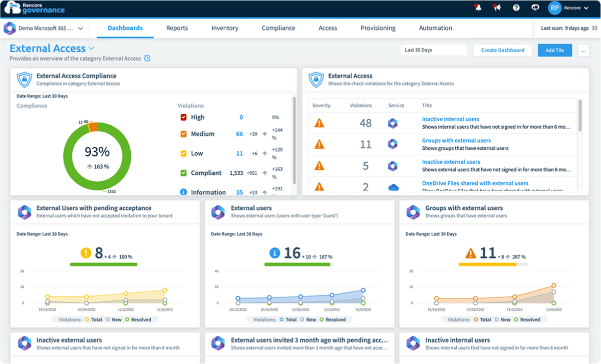
Task: Expand the Demo Microsoft 365 tenant selector
Action: point(44,28)
